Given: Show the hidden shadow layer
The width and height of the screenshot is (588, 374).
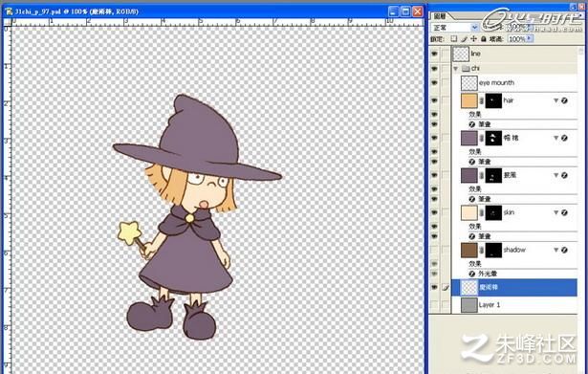Looking at the screenshot, I should click(x=434, y=251).
